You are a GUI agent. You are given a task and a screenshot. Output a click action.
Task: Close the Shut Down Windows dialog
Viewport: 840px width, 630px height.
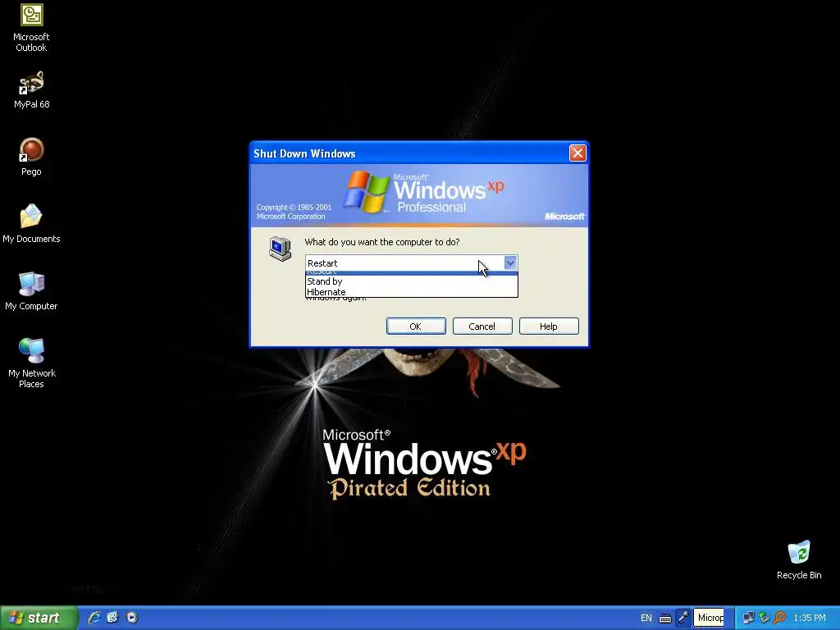coord(577,153)
